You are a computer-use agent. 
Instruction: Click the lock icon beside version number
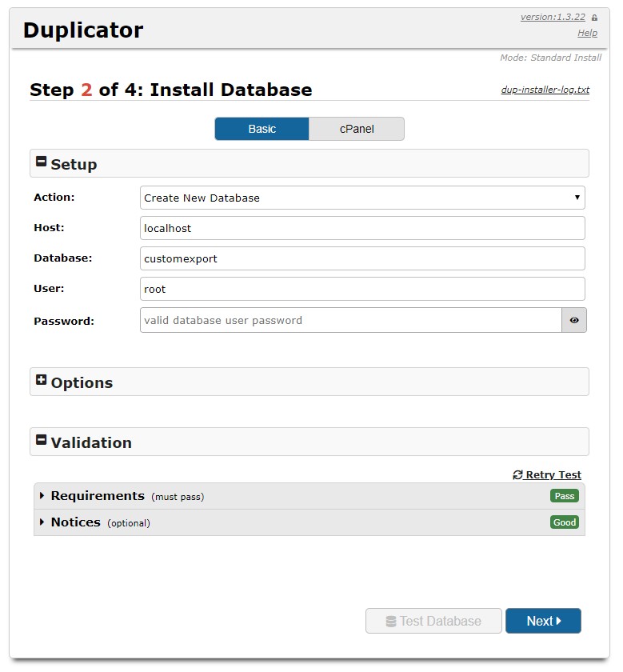(594, 18)
